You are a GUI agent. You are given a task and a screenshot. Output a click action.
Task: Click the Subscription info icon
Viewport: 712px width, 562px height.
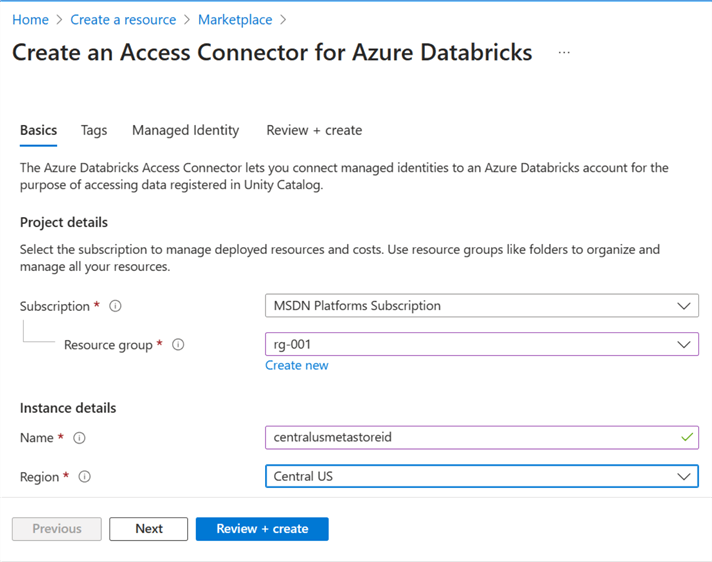coord(115,306)
